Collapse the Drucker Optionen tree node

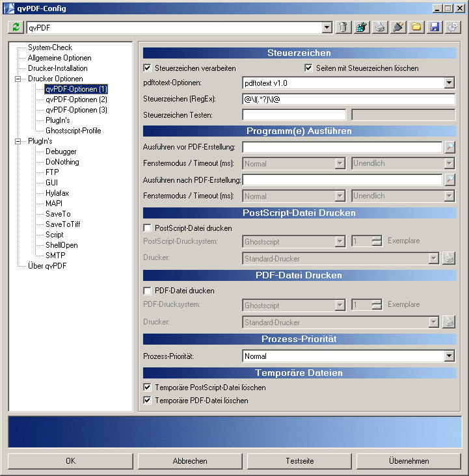point(18,79)
